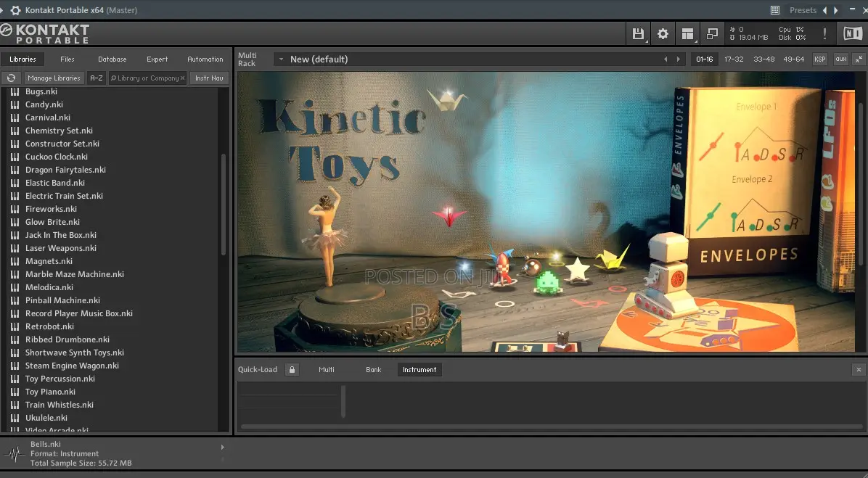The width and height of the screenshot is (868, 478).
Task: Click the minimized view icon
Action: pos(712,34)
